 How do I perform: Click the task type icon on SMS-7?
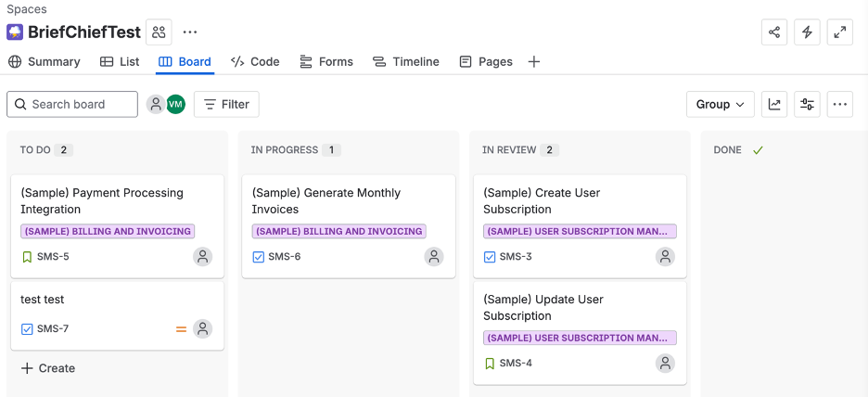pos(27,329)
